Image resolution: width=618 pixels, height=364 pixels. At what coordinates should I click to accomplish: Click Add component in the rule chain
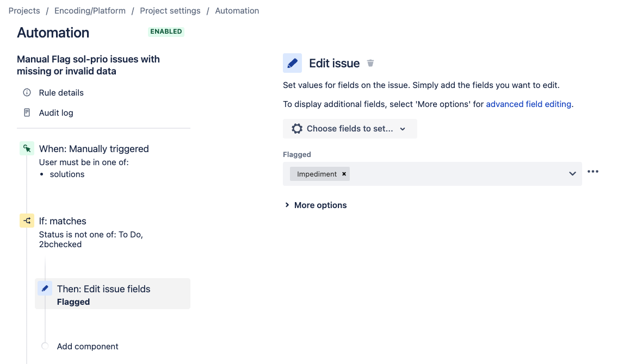click(87, 346)
